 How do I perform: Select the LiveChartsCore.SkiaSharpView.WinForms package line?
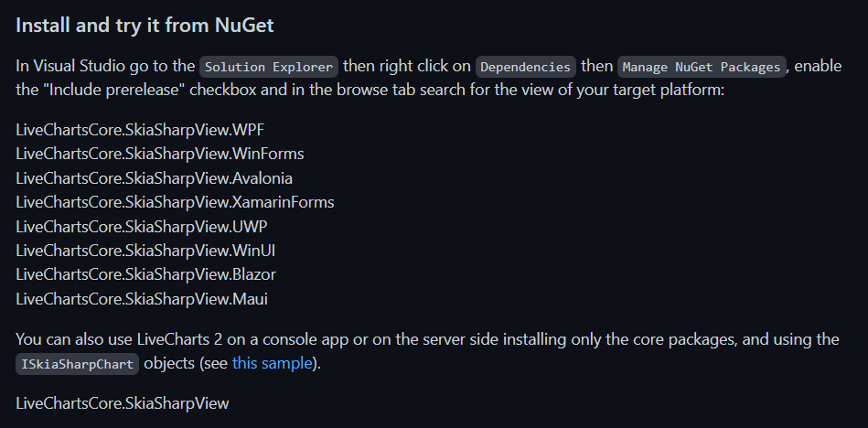pyautogui.click(x=159, y=154)
